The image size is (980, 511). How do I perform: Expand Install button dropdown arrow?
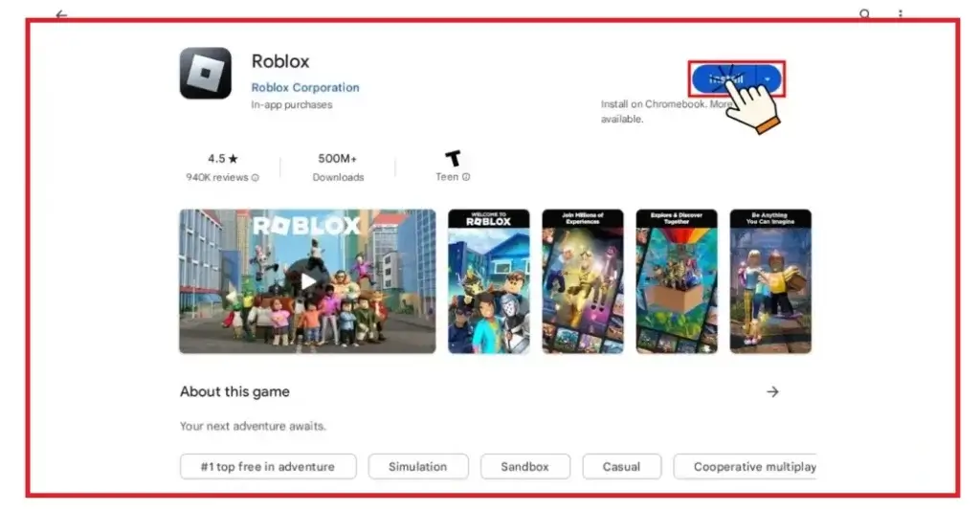(x=768, y=79)
